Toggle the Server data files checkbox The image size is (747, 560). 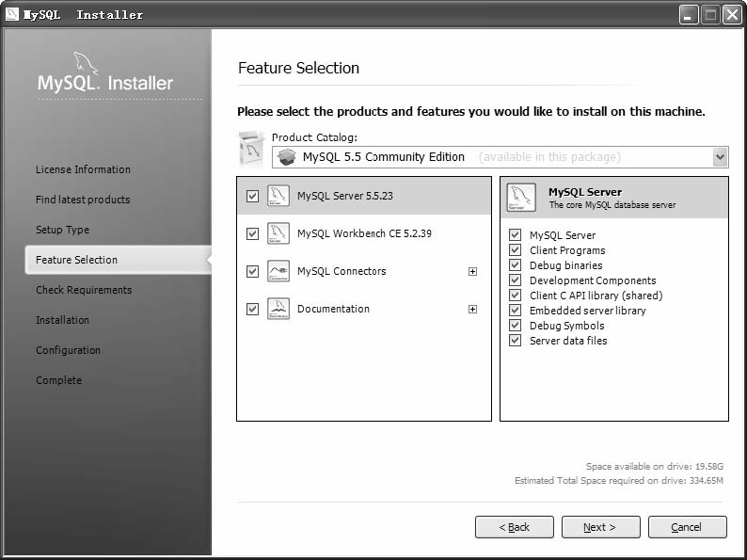515,341
